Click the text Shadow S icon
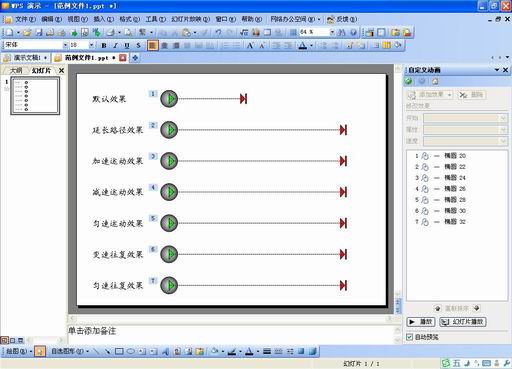 coord(138,45)
